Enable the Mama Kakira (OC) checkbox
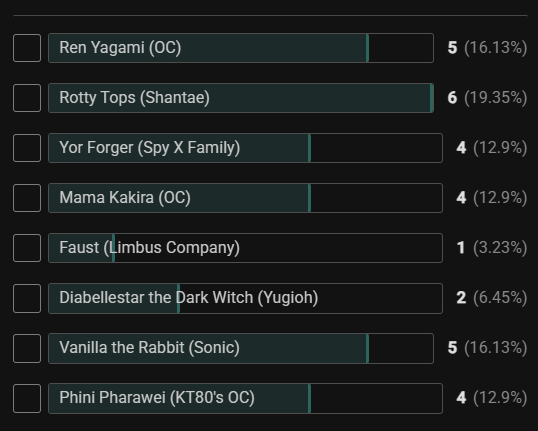 27,198
